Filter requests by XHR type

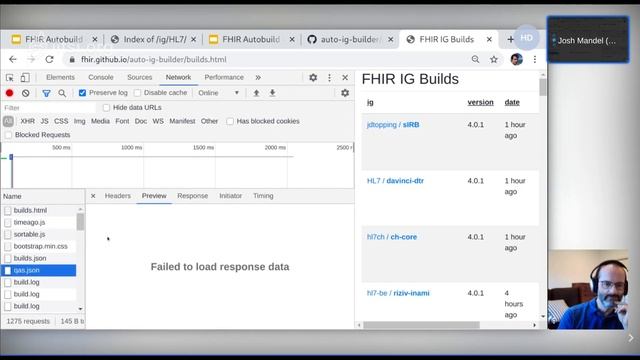coord(27,121)
